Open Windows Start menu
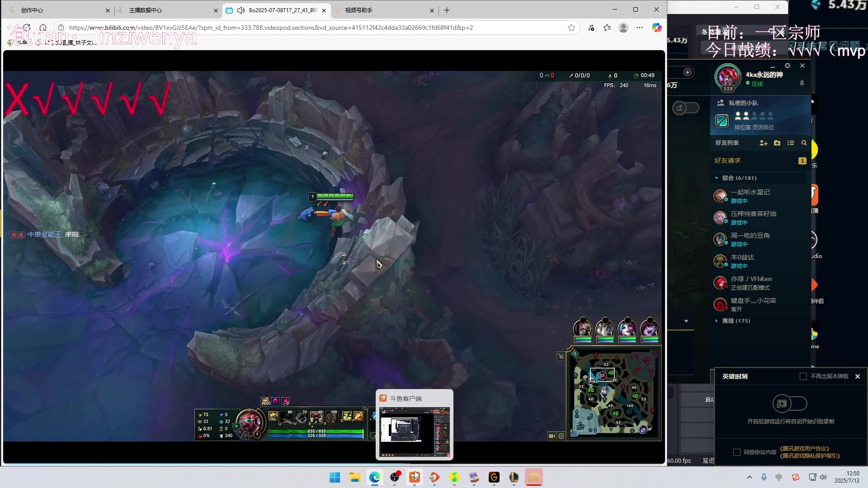This screenshot has width=868, height=488. tap(335, 477)
